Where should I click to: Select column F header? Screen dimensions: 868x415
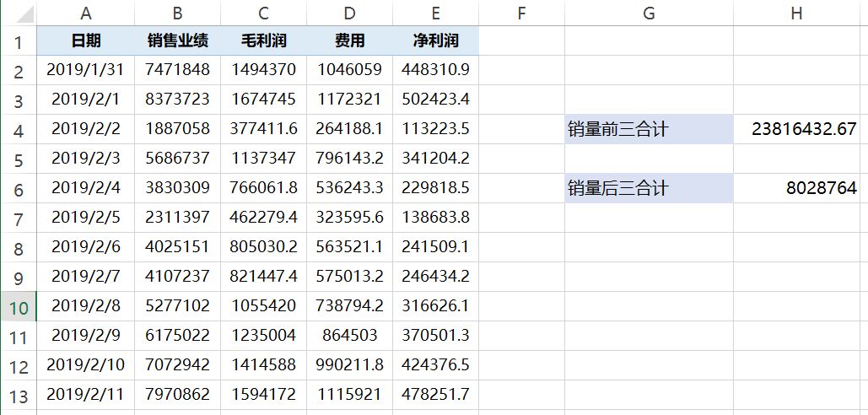point(521,13)
